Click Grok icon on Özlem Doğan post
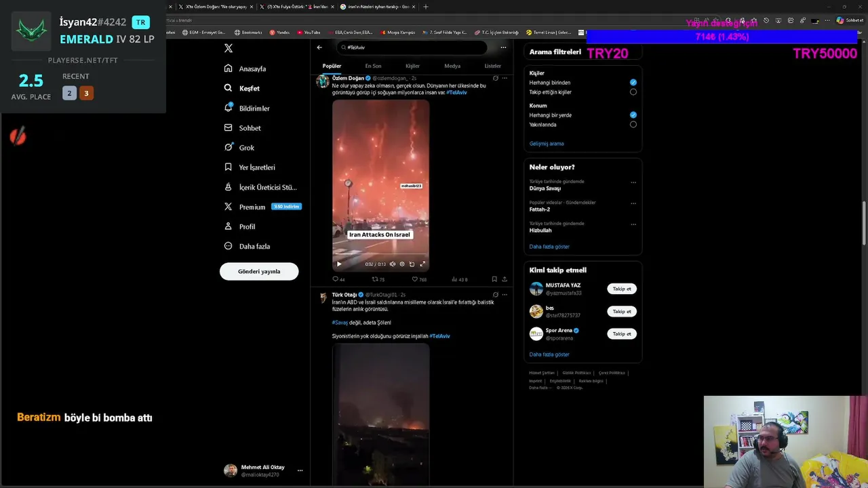The image size is (868, 488). (496, 78)
